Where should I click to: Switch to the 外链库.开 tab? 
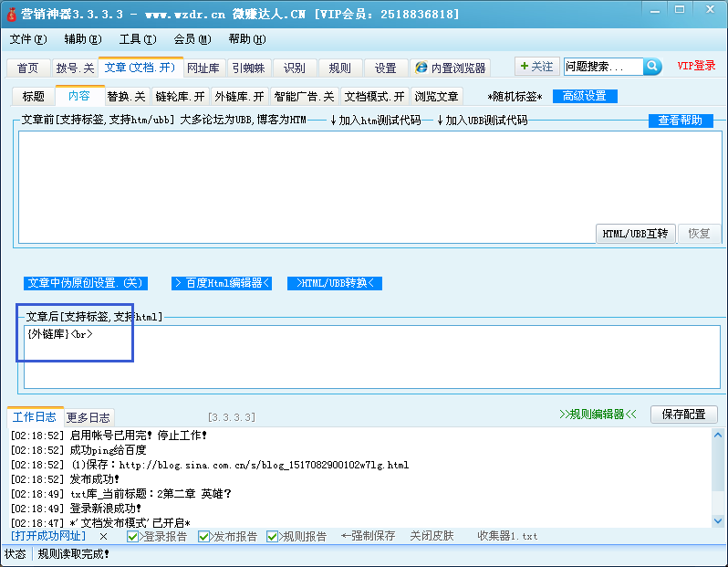tap(240, 96)
